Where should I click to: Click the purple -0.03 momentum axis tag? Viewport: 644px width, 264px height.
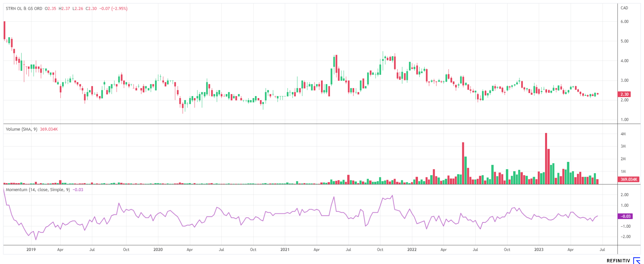[x=625, y=216]
